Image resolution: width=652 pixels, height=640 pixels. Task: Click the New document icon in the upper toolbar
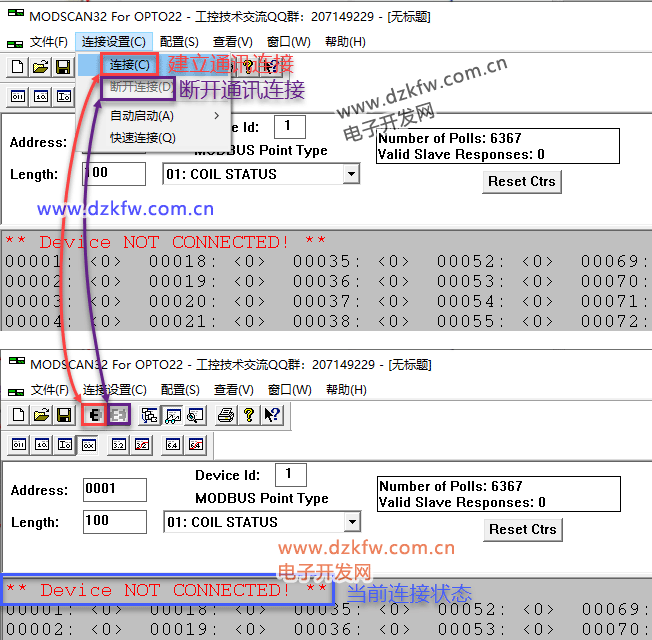[x=18, y=67]
